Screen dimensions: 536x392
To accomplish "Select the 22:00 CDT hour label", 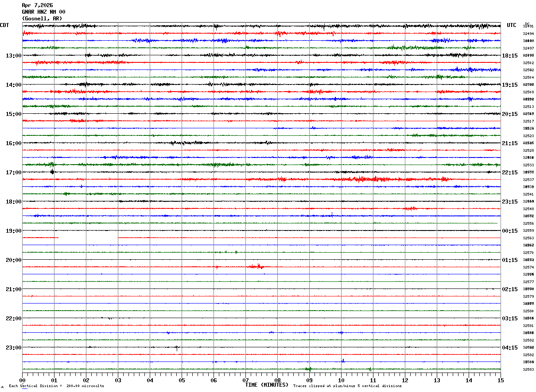I will [14, 319].
